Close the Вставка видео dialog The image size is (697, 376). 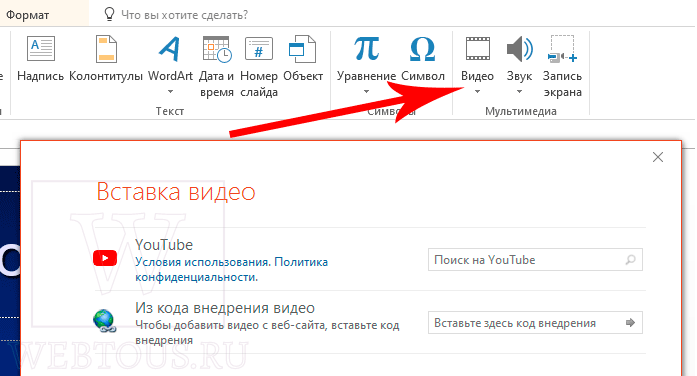pyautogui.click(x=658, y=157)
